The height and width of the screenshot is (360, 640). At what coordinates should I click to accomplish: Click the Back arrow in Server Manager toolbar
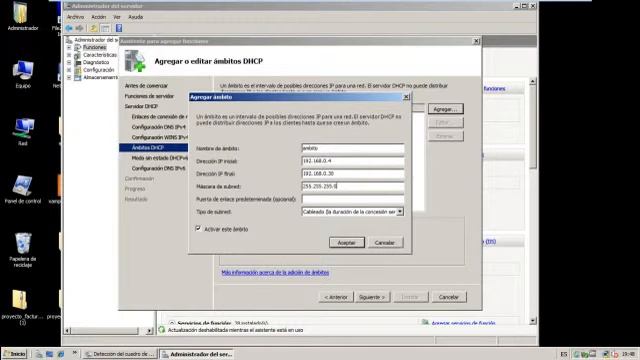(69, 28)
